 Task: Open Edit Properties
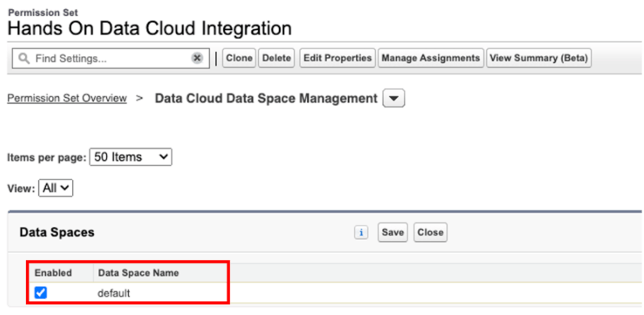click(337, 58)
